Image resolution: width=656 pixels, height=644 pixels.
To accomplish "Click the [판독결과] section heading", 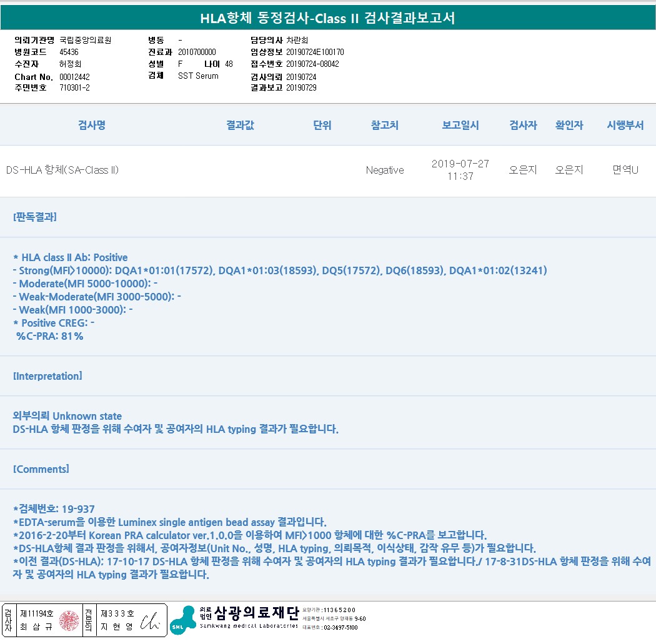I will [35, 217].
